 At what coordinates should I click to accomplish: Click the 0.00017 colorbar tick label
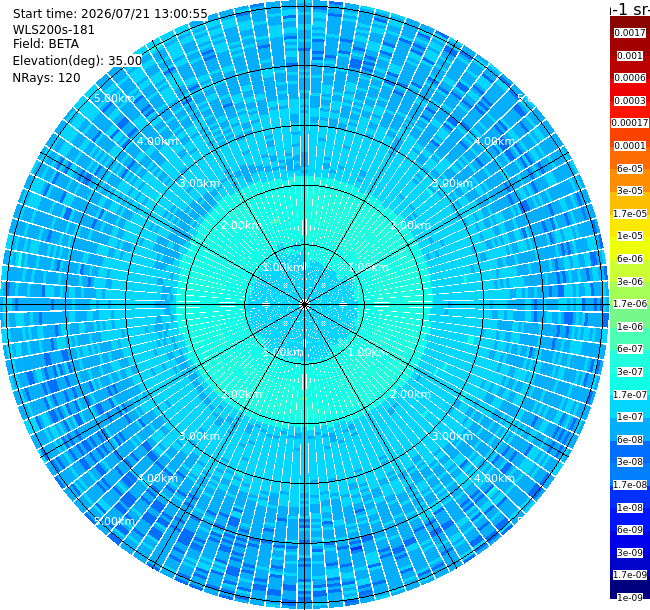click(630, 123)
